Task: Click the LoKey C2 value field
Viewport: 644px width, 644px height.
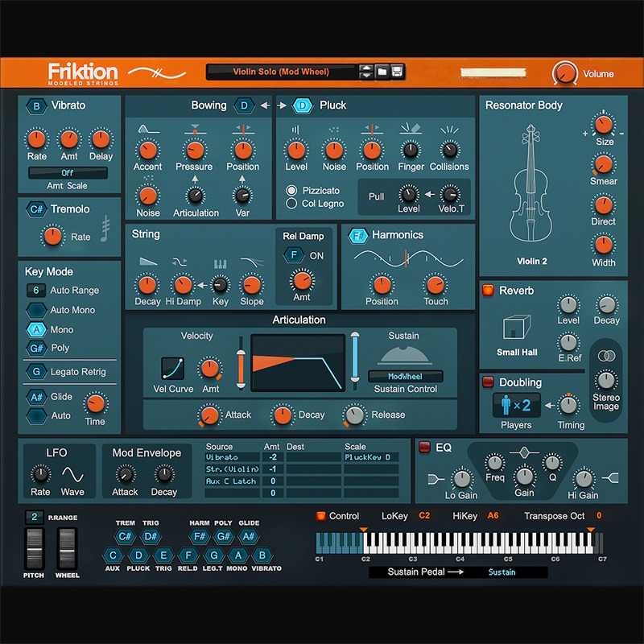Action: [x=424, y=515]
